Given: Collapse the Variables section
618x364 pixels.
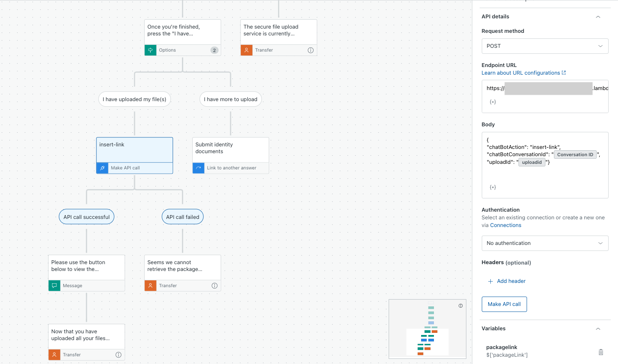Looking at the screenshot, I should point(598,329).
